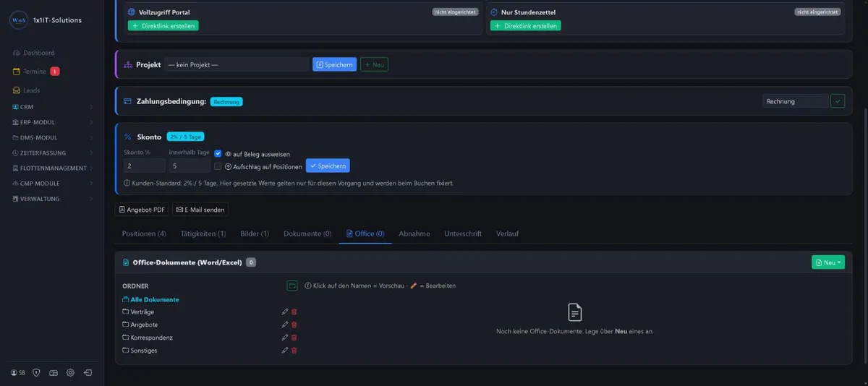Open the ID card icon in sidebar footer
Screen dimensions: 868x386
click(x=54, y=372)
